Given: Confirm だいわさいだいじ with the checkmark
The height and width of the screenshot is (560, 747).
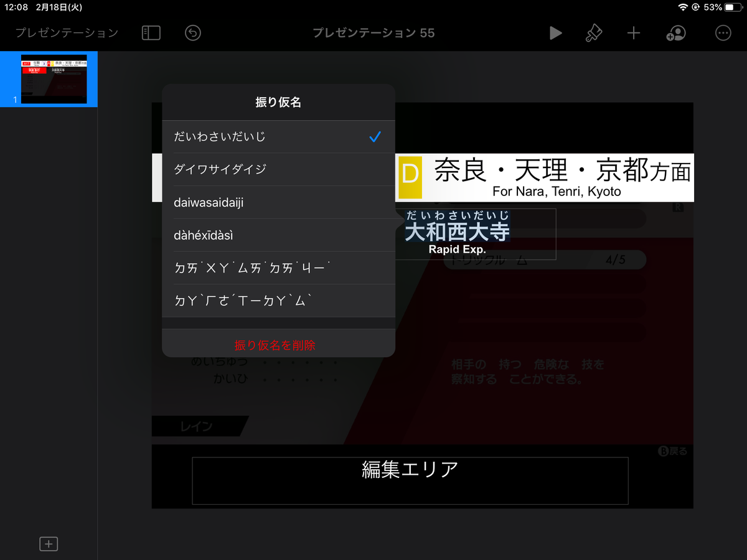Looking at the screenshot, I should click(375, 136).
